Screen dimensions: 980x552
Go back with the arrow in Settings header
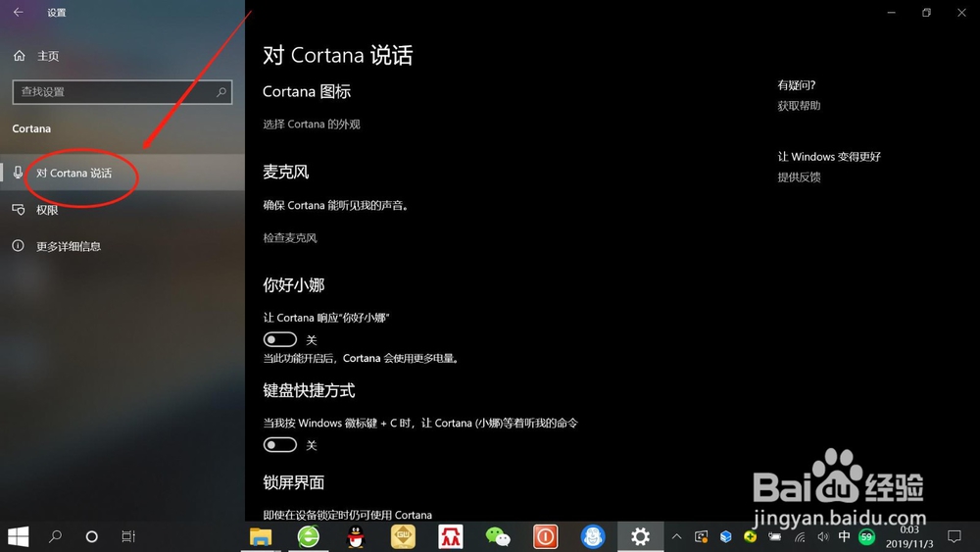(x=18, y=12)
